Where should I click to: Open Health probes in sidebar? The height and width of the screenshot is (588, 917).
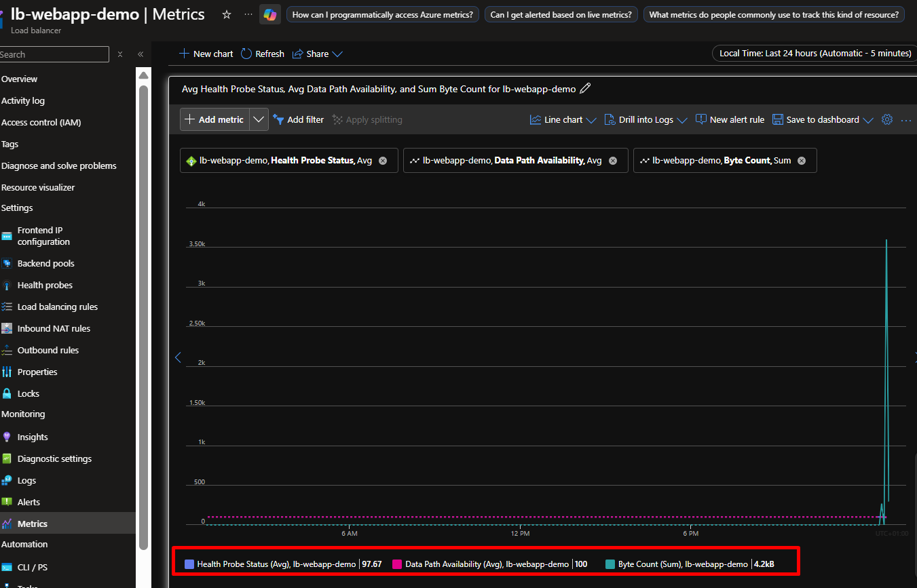[45, 285]
